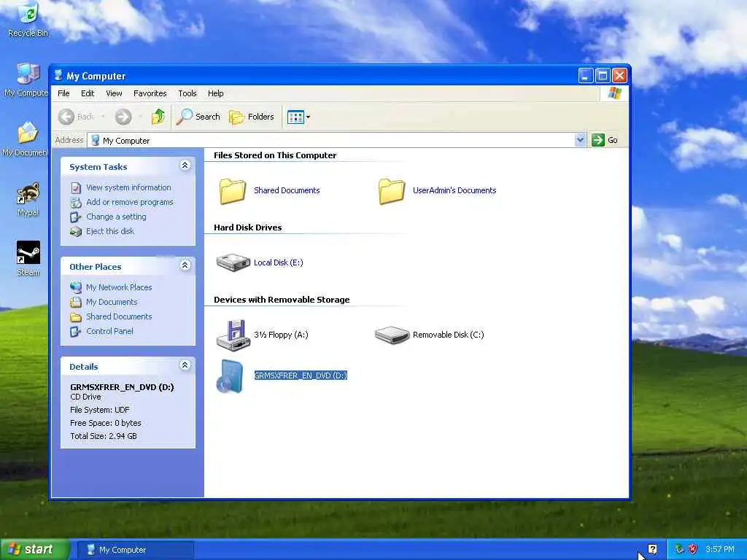Select the GRMSXFRER_EN_DVD (D:) disc icon

[x=230, y=376]
